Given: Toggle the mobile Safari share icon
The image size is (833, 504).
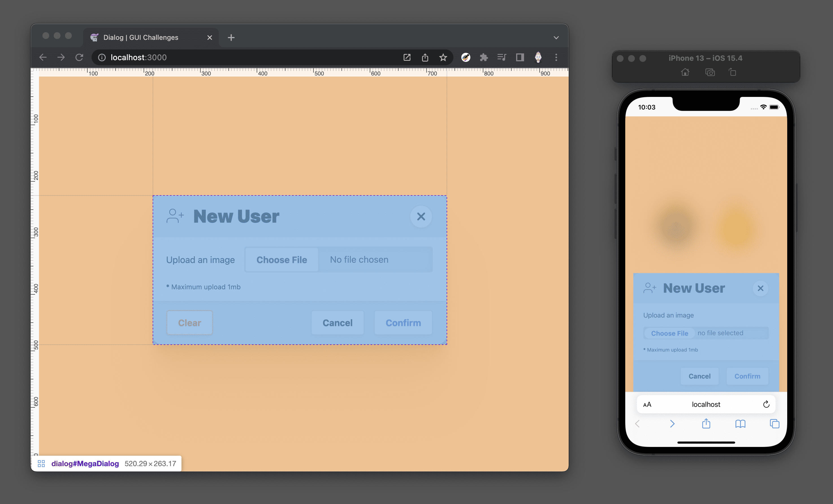Looking at the screenshot, I should click(x=706, y=424).
